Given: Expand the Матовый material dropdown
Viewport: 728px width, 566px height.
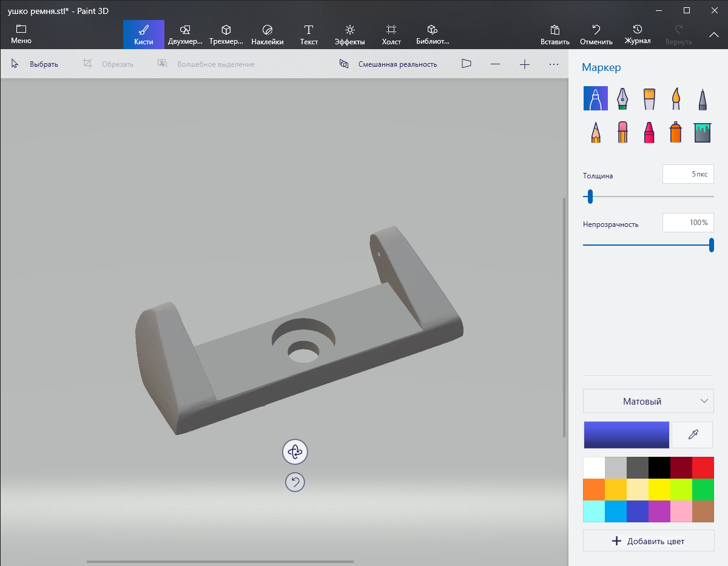Looking at the screenshot, I should (x=649, y=401).
